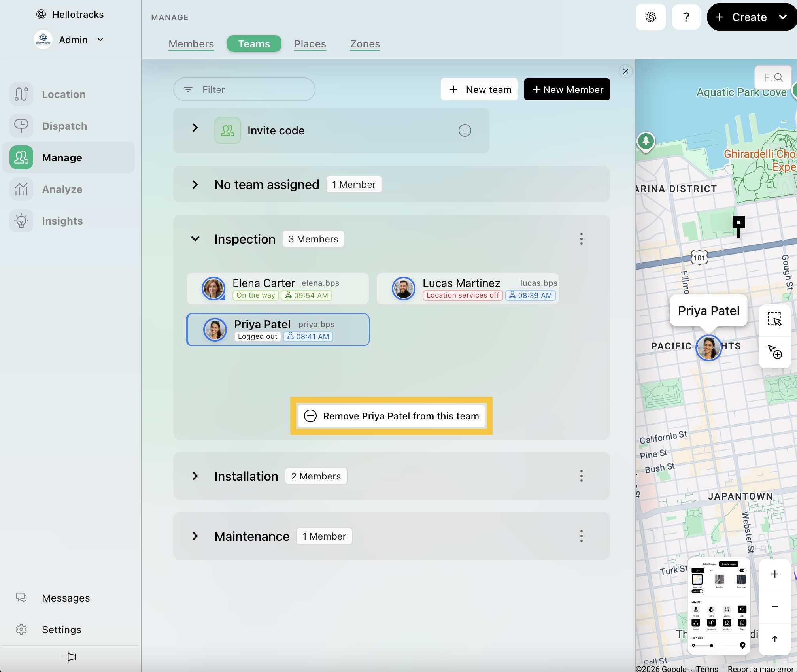Click the add-marker cursor tool on map

pyautogui.click(x=774, y=351)
